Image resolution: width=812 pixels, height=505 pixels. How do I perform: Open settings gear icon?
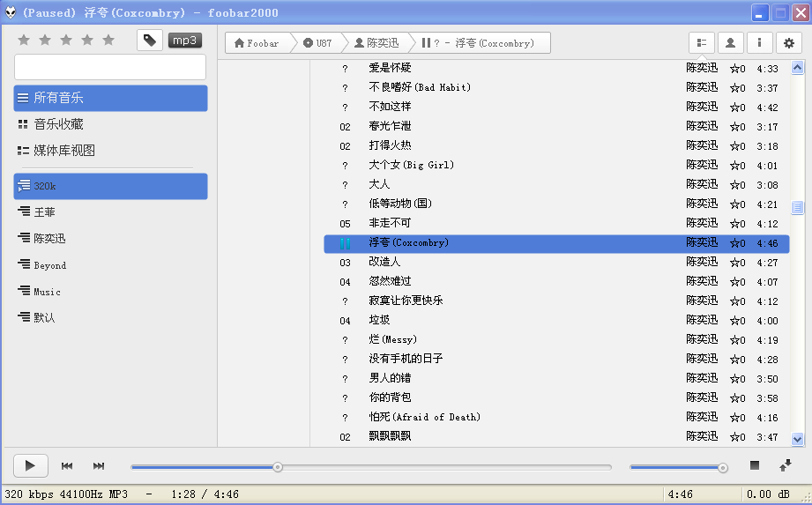click(789, 43)
